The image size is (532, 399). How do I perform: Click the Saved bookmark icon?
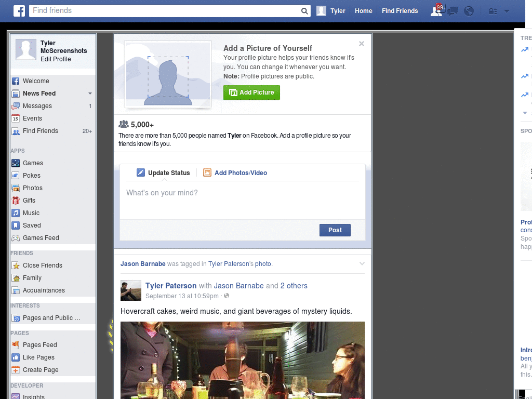[x=16, y=225]
